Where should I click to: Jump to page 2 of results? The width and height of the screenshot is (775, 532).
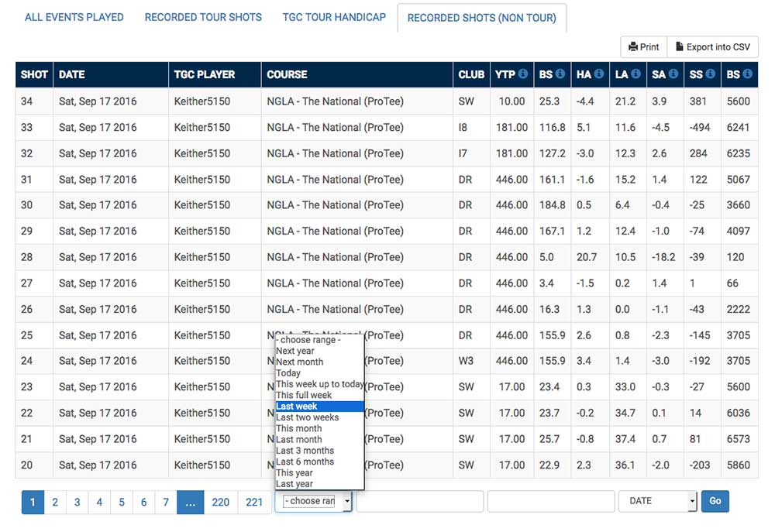(55, 503)
